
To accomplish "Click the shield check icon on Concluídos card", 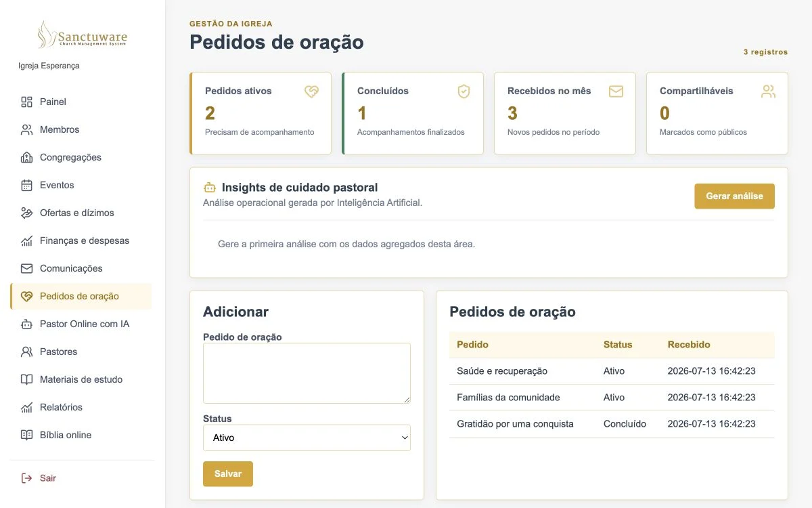I will pos(464,91).
